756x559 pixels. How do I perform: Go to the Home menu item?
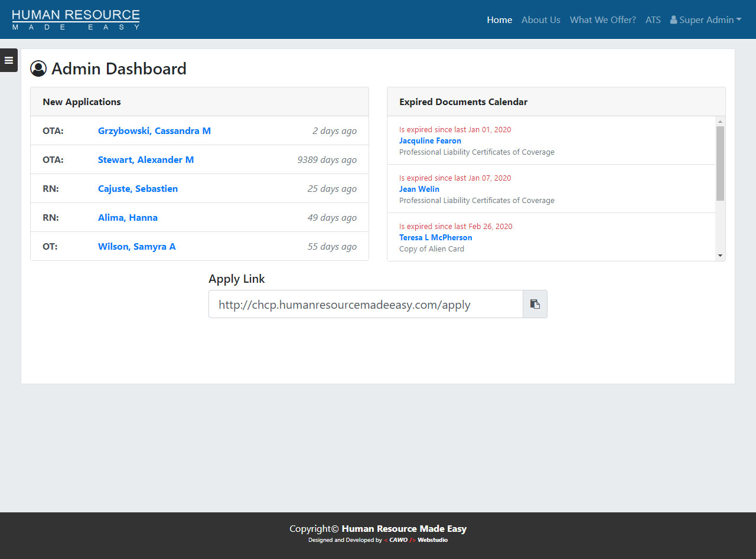tap(499, 19)
